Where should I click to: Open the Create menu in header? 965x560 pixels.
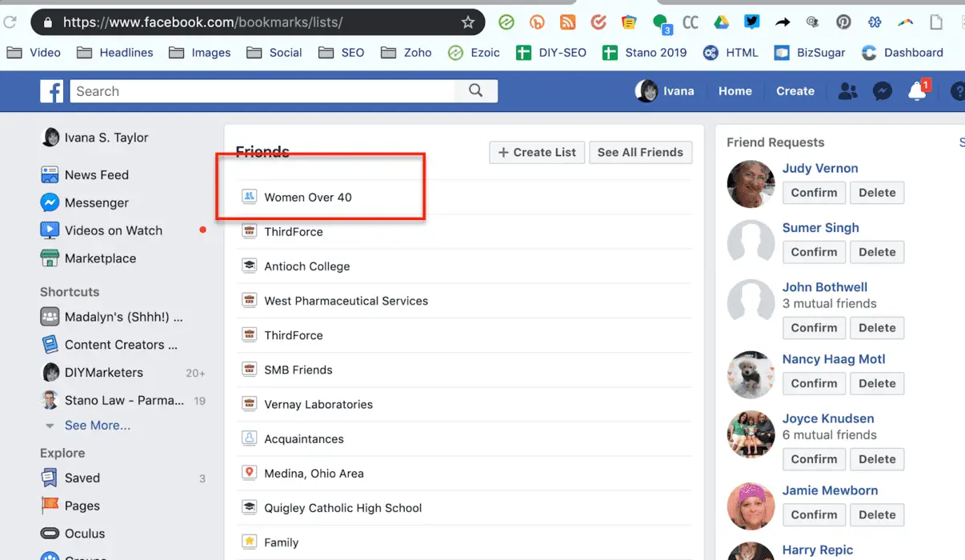(x=795, y=91)
